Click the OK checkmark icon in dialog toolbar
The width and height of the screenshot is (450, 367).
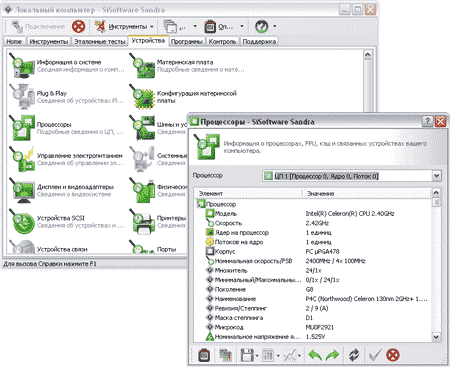tap(375, 355)
